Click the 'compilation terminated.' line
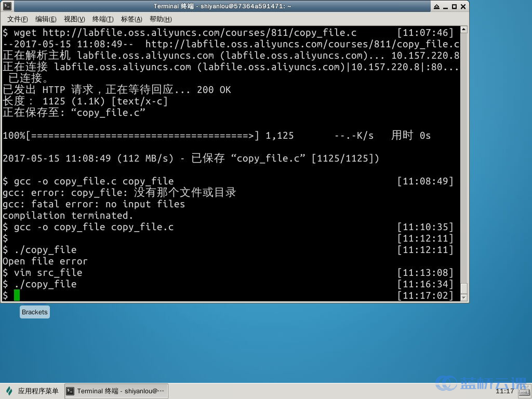 [68, 216]
